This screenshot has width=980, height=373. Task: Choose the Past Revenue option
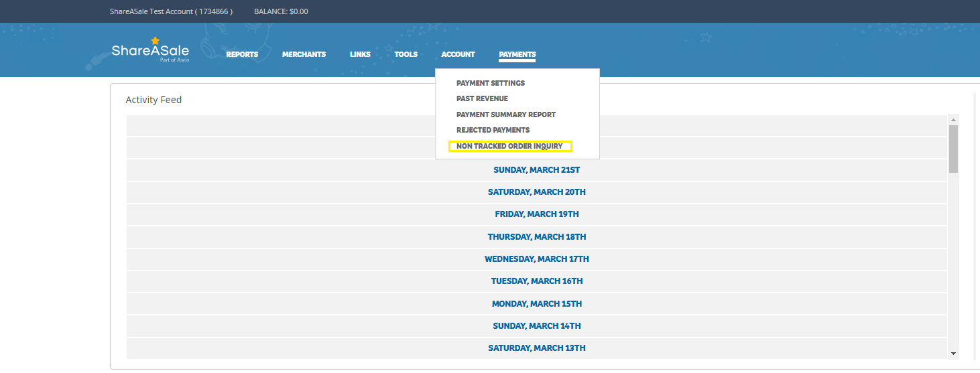click(x=482, y=99)
